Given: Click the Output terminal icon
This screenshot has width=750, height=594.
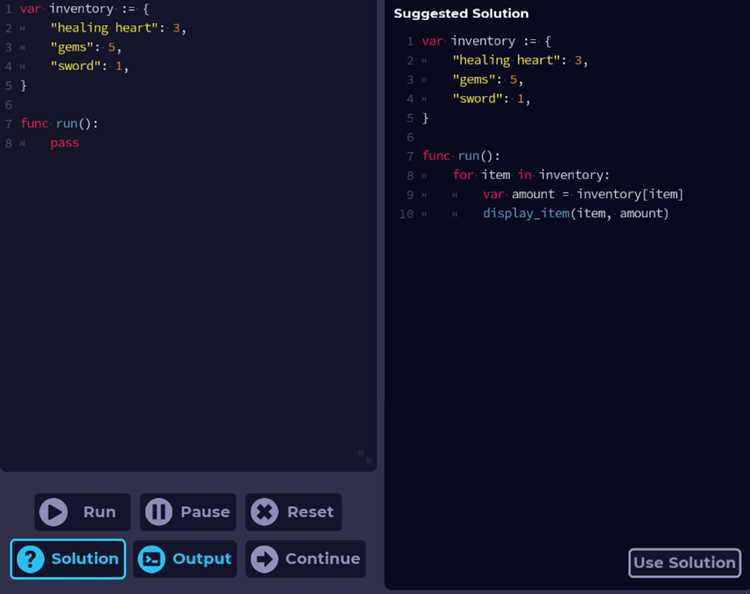Looking at the screenshot, I should click(152, 559).
